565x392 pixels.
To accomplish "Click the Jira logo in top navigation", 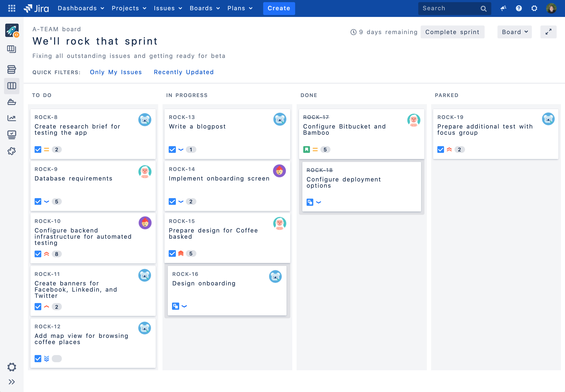I will click(x=37, y=8).
